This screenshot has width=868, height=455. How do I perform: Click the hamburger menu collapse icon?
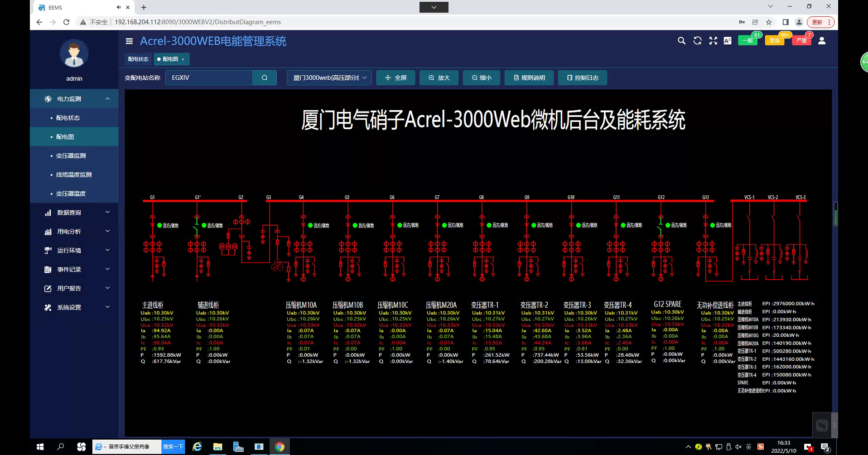click(129, 41)
